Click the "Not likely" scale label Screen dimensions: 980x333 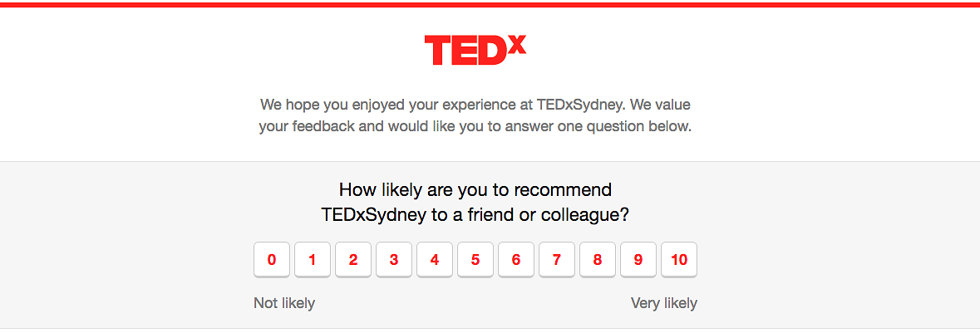(284, 303)
